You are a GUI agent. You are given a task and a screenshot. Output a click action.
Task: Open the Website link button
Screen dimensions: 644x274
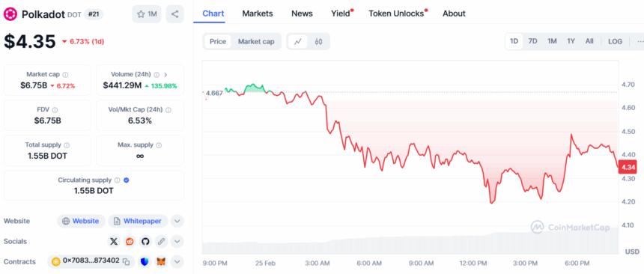pos(82,221)
